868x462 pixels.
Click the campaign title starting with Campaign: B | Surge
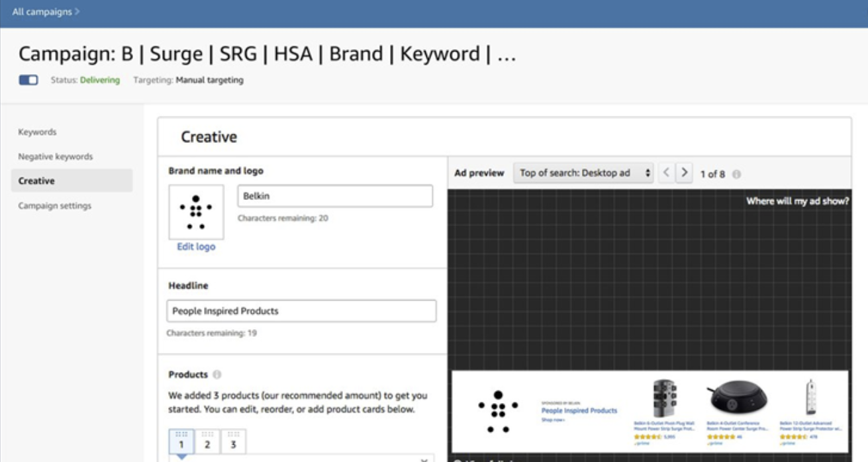click(x=267, y=54)
